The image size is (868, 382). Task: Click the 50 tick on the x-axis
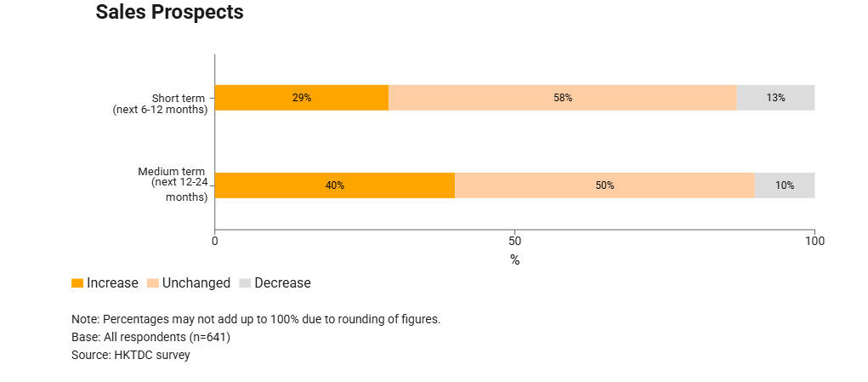coord(514,242)
